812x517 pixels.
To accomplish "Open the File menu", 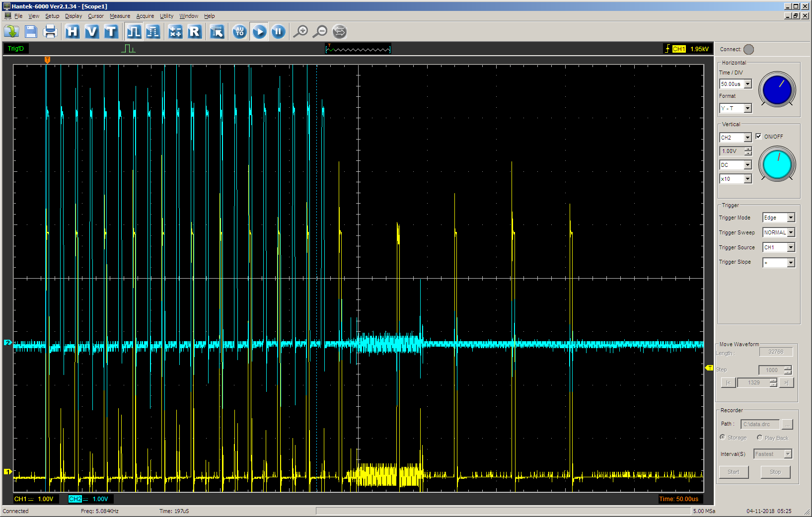I will pyautogui.click(x=18, y=16).
